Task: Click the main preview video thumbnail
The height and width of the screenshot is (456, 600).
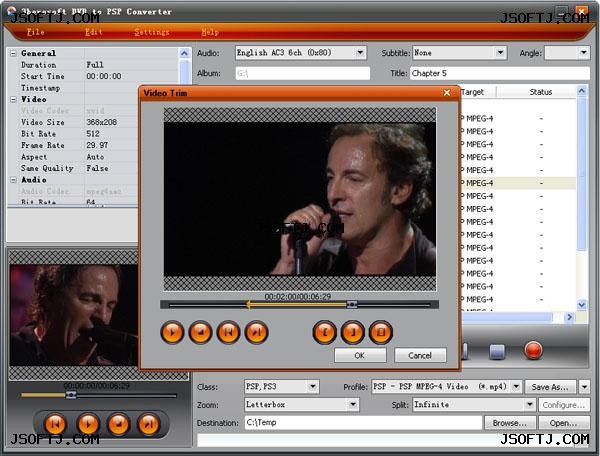Action: coord(74,315)
